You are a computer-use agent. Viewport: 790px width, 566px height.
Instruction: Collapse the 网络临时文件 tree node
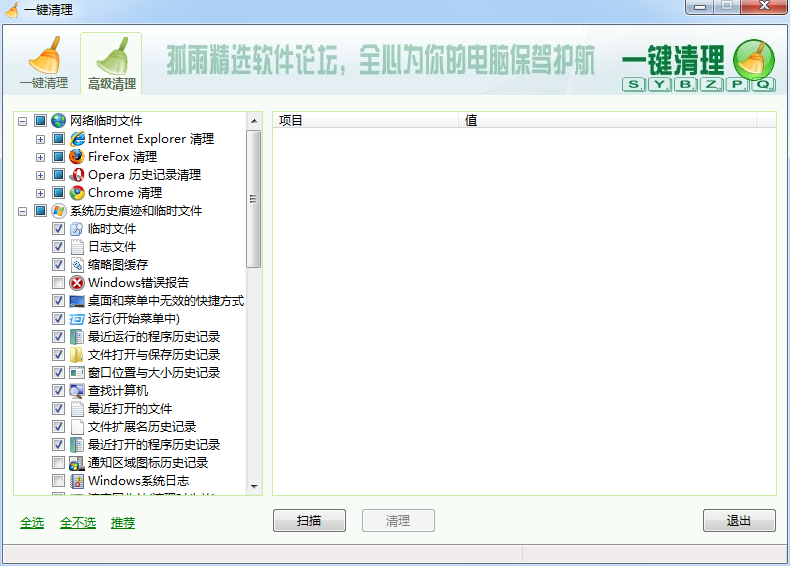click(x=22, y=121)
